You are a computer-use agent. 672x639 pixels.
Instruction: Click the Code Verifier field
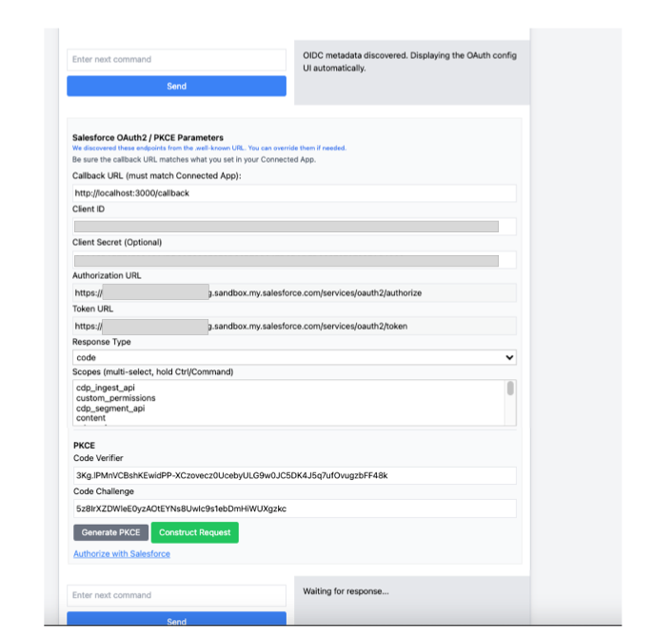[294, 475]
